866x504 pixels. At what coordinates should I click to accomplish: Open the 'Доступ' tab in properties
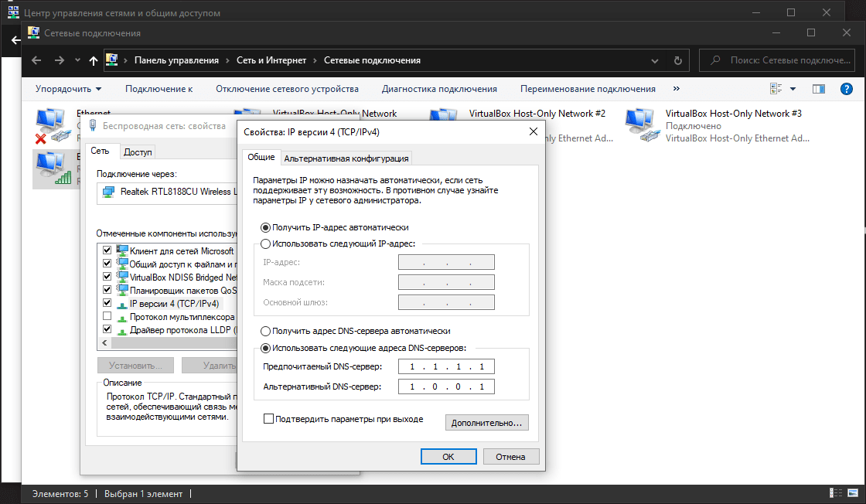click(x=138, y=152)
